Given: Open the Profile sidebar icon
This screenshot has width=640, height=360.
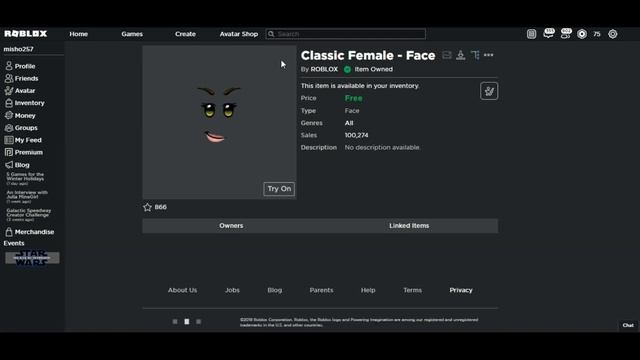Looking at the screenshot, I should tap(9, 66).
